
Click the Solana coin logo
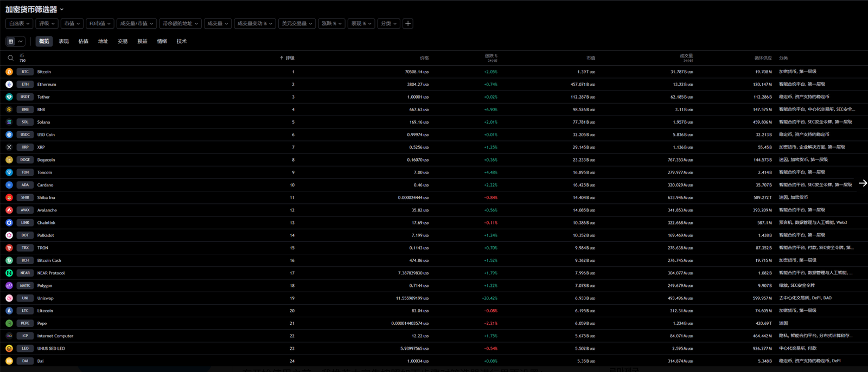click(x=9, y=122)
